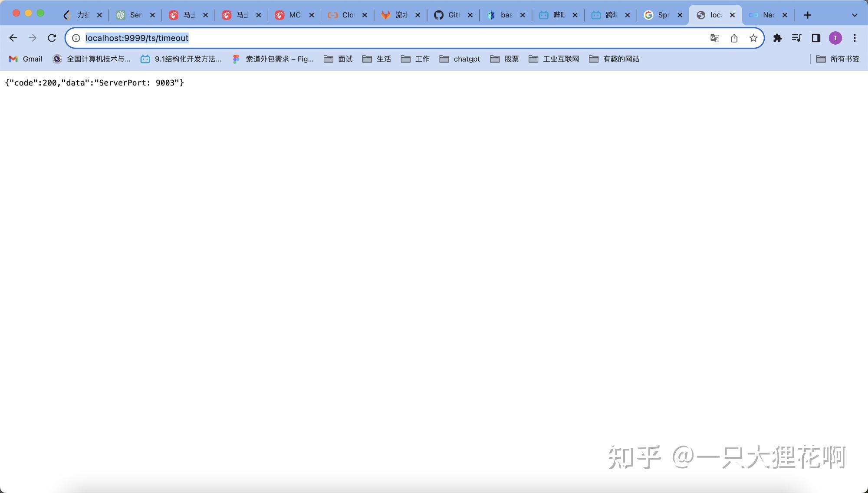This screenshot has width=868, height=493.
Task: Click the site information icon in address bar
Action: click(x=76, y=38)
